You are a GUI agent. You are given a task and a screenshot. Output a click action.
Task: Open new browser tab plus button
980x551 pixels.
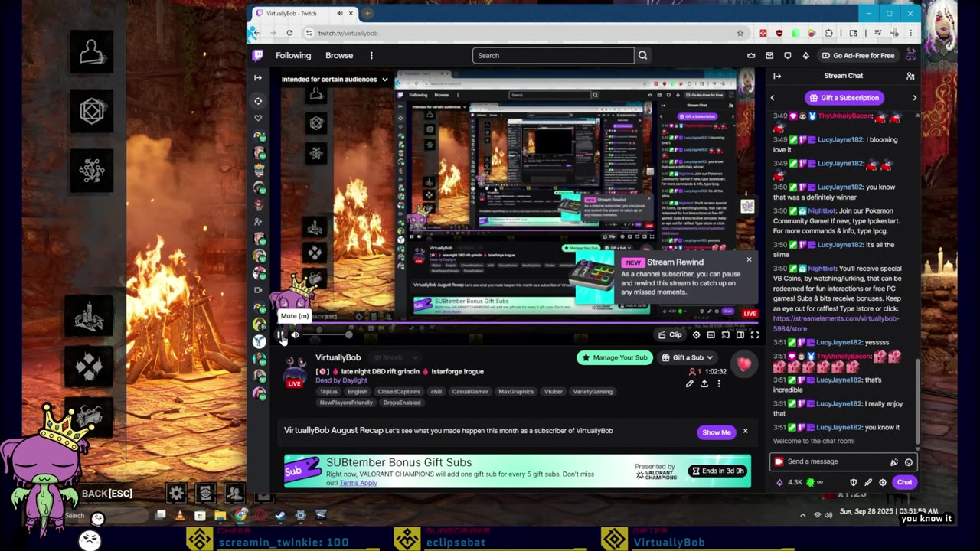(x=367, y=13)
